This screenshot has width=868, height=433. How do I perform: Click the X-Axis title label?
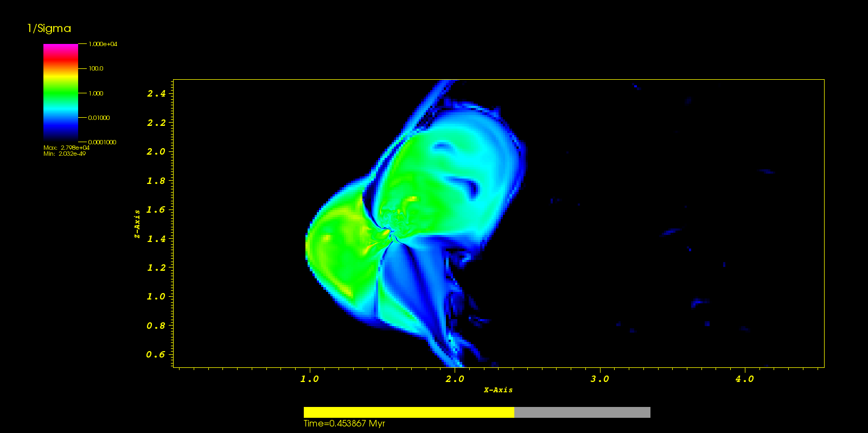tap(498, 390)
